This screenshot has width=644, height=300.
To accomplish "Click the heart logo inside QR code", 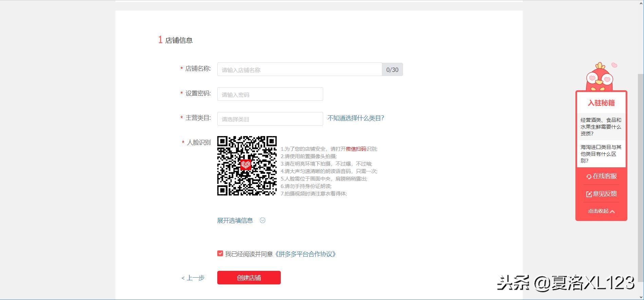I will (x=246, y=165).
